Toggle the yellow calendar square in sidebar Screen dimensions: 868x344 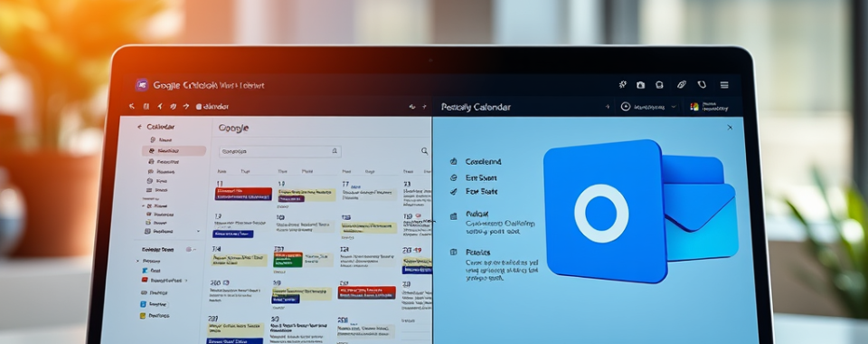pos(143,316)
